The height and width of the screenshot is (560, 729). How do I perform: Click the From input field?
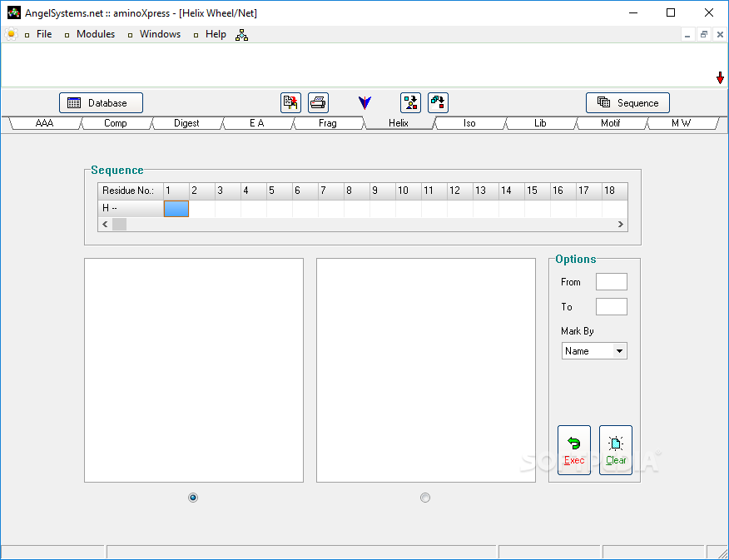(x=612, y=281)
